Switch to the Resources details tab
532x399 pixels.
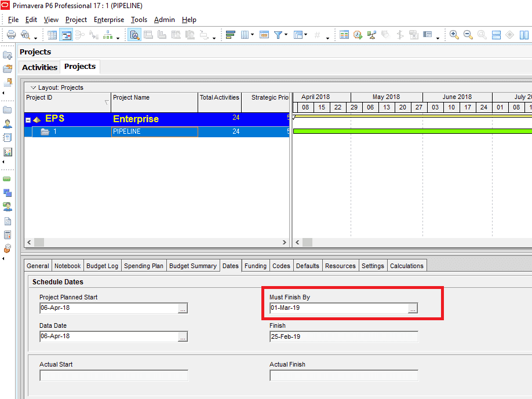[340, 266]
